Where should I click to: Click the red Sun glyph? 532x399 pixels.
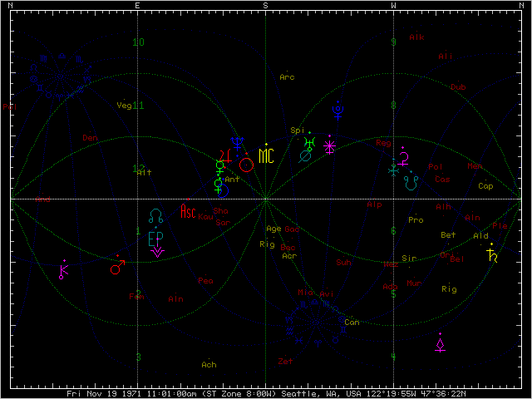pyautogui.click(x=246, y=165)
